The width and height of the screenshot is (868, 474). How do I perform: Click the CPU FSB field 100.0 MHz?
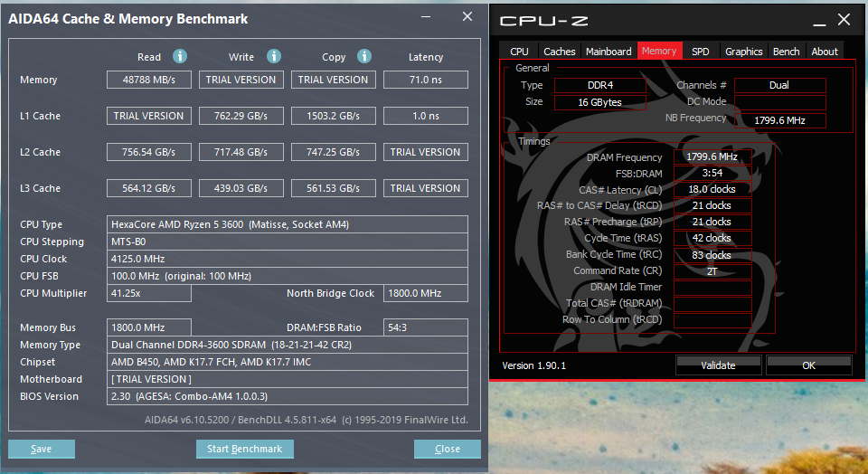tap(288, 276)
